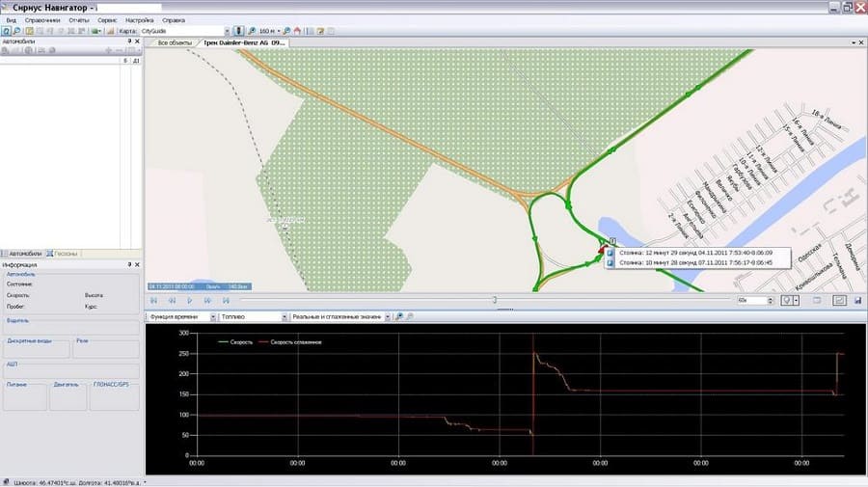Select the second Стоянка entry dated 07.11.2011
This screenshot has width=868, height=487.
pyautogui.click(x=694, y=261)
